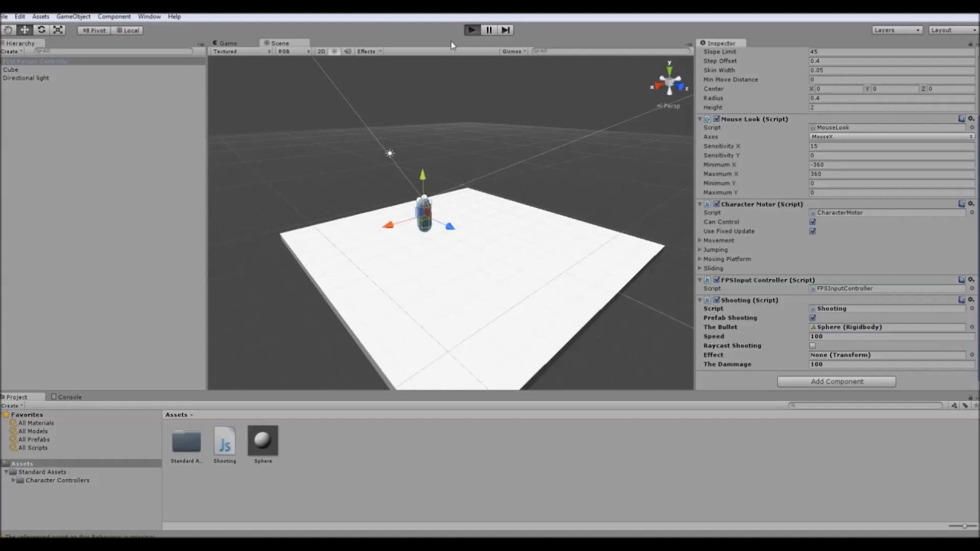Screen dimensions: 980x551
Task: Click the Add Component button
Action: [837, 381]
